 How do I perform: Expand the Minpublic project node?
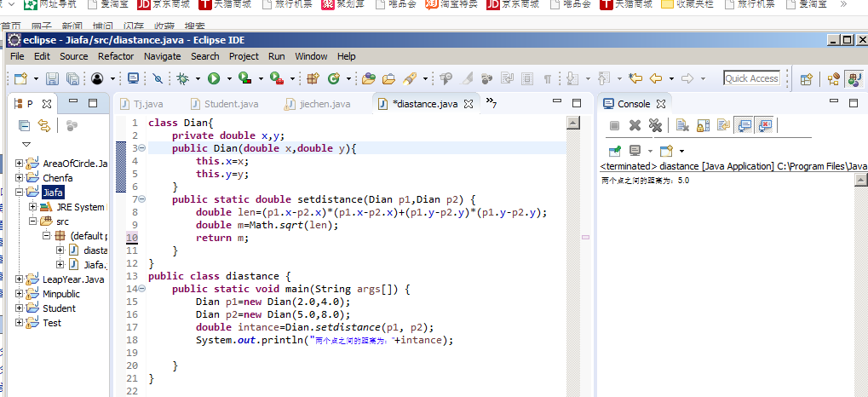pos(20,294)
